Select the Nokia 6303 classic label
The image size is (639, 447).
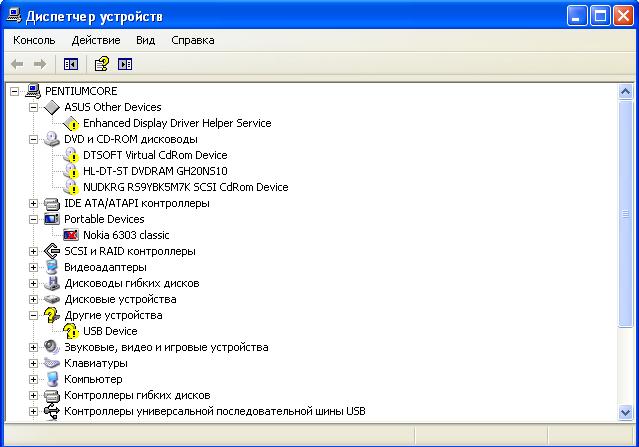126,235
